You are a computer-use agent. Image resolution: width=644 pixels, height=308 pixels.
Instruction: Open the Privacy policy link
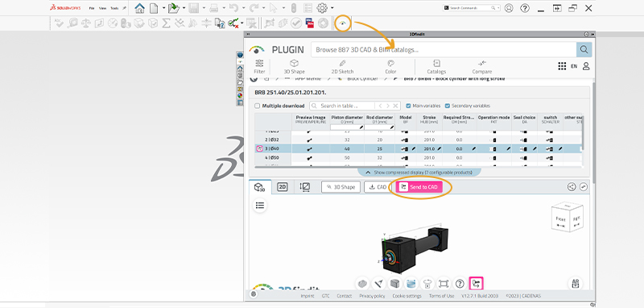372,296
